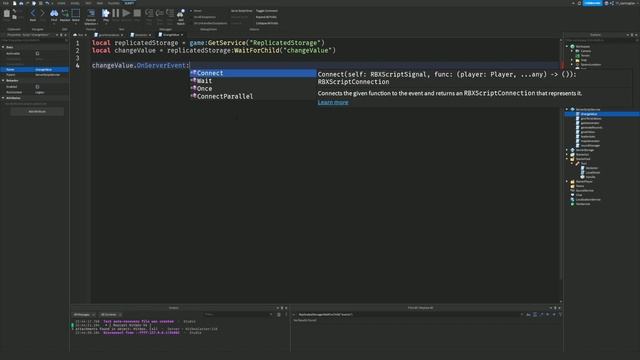Screen dimensions: 640x360
Task: Click the Output filter text field
Action: (238, 315)
